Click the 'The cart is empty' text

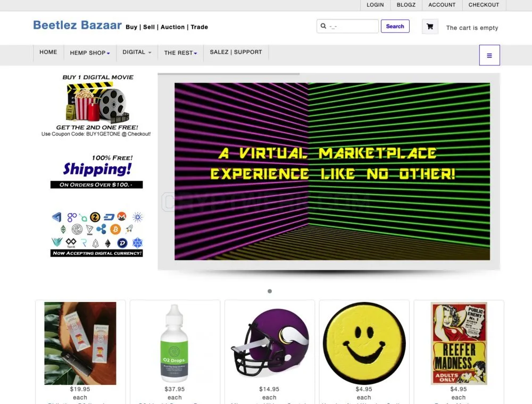coord(472,28)
